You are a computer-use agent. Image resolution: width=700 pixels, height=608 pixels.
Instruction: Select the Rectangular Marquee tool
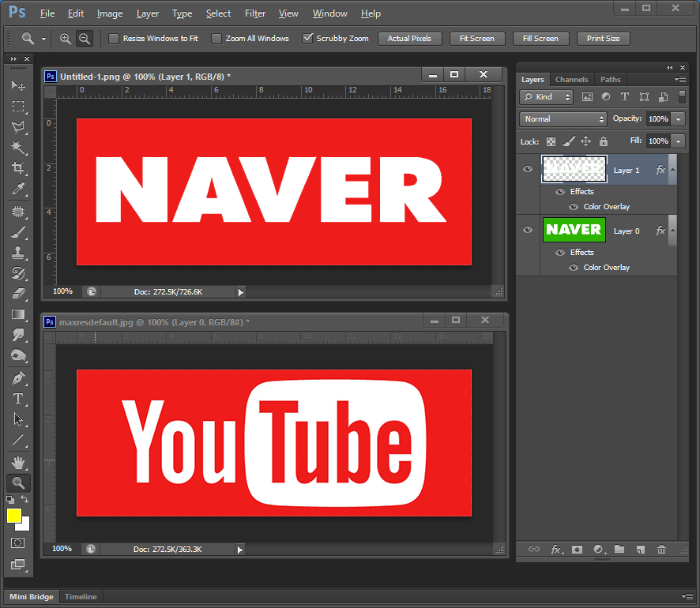(18, 106)
